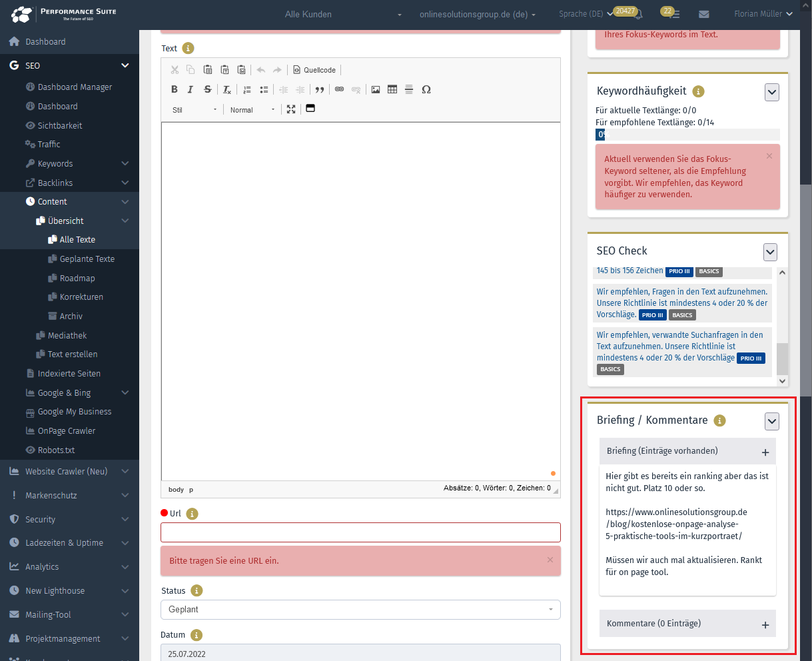Click the Performance Suite logo
The width and height of the screenshot is (812, 661).
[64, 14]
